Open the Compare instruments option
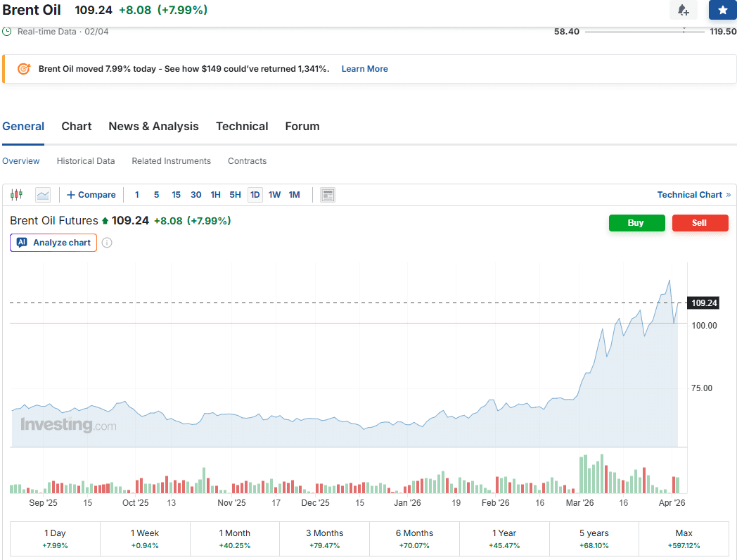Viewport: 737px width, 560px height. point(91,195)
